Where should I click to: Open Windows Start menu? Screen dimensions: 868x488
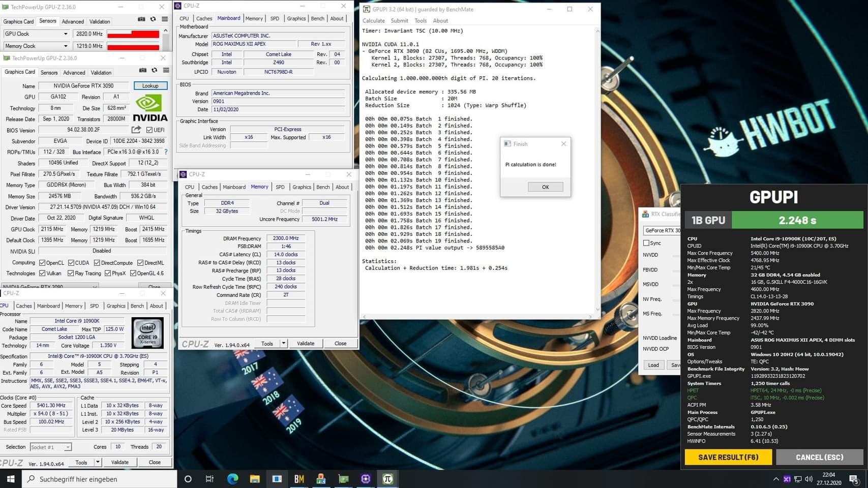[x=11, y=479]
